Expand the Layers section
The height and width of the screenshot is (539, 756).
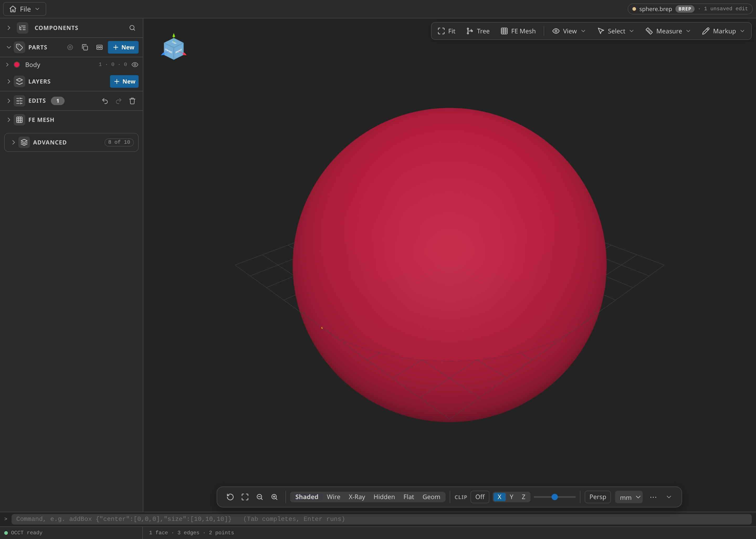[9, 81]
